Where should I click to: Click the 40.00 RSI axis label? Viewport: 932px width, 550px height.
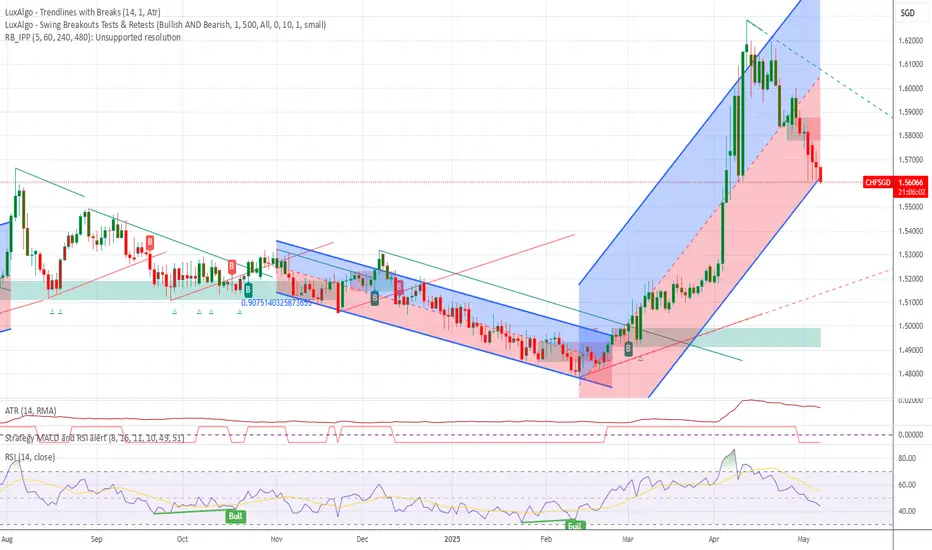click(x=907, y=511)
